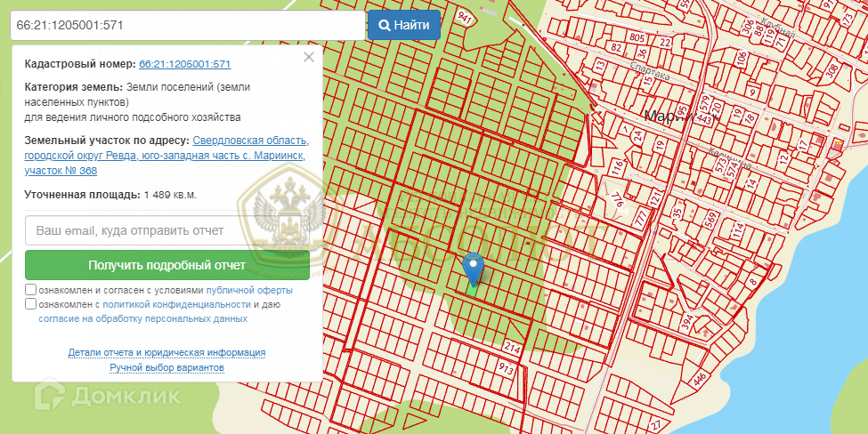Click parcel label 214 on the map
This screenshot has width=868, height=434.
(x=512, y=349)
